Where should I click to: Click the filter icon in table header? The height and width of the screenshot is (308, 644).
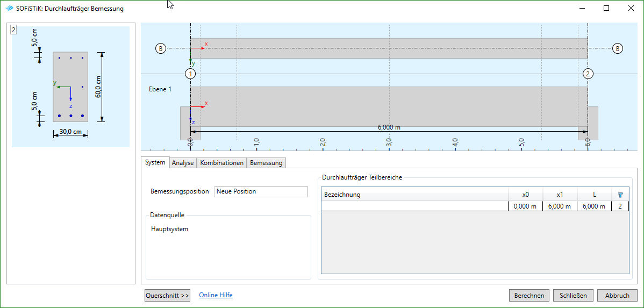(620, 195)
